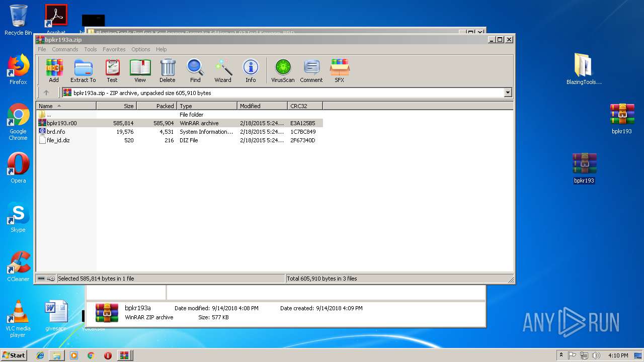This screenshot has width=644, height=362.
Task: Create SFX archive with SFX icon
Action: click(x=340, y=70)
